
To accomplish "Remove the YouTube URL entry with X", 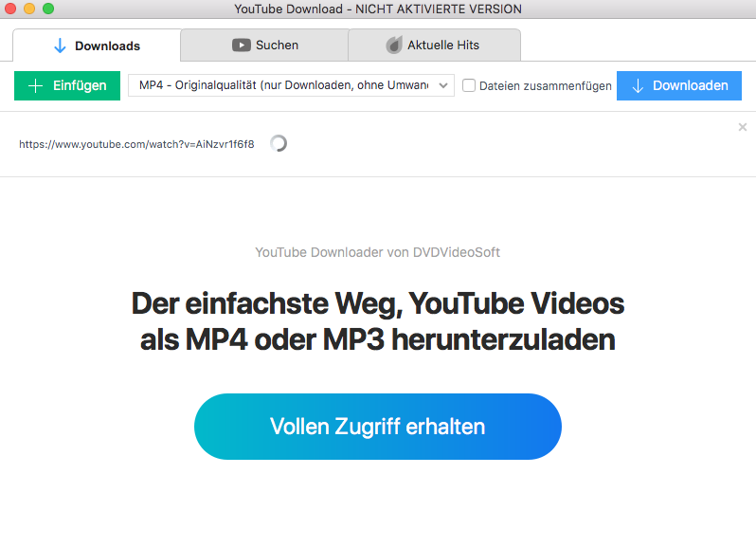I will [x=743, y=127].
